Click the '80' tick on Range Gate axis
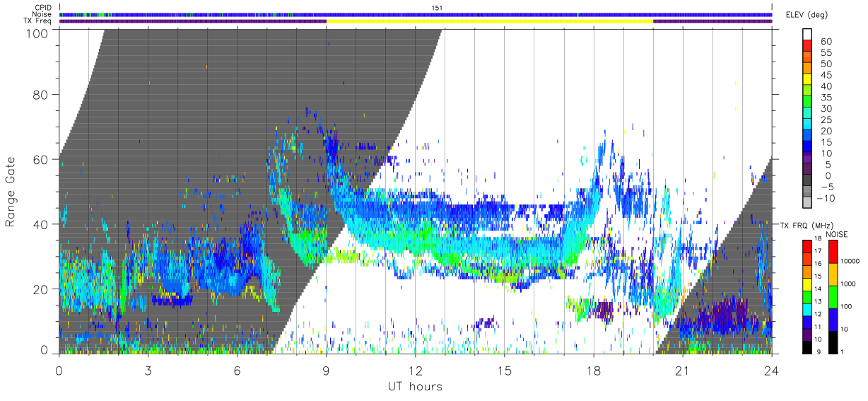Screen dimensions: 868x401 pos(42,95)
